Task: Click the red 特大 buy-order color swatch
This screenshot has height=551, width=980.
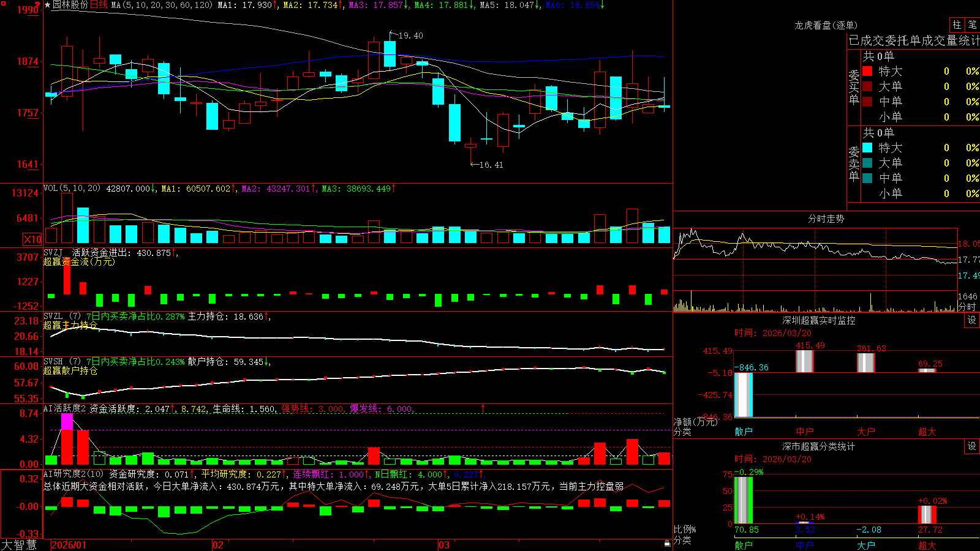Action: coord(867,71)
